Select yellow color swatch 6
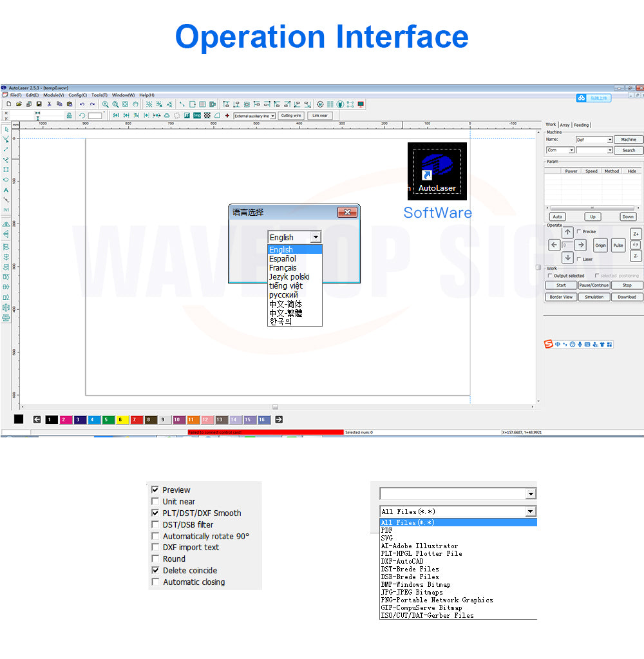 pos(122,419)
